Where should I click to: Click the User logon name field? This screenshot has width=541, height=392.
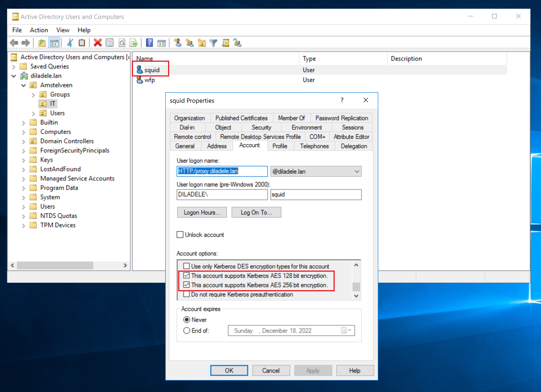tap(222, 171)
